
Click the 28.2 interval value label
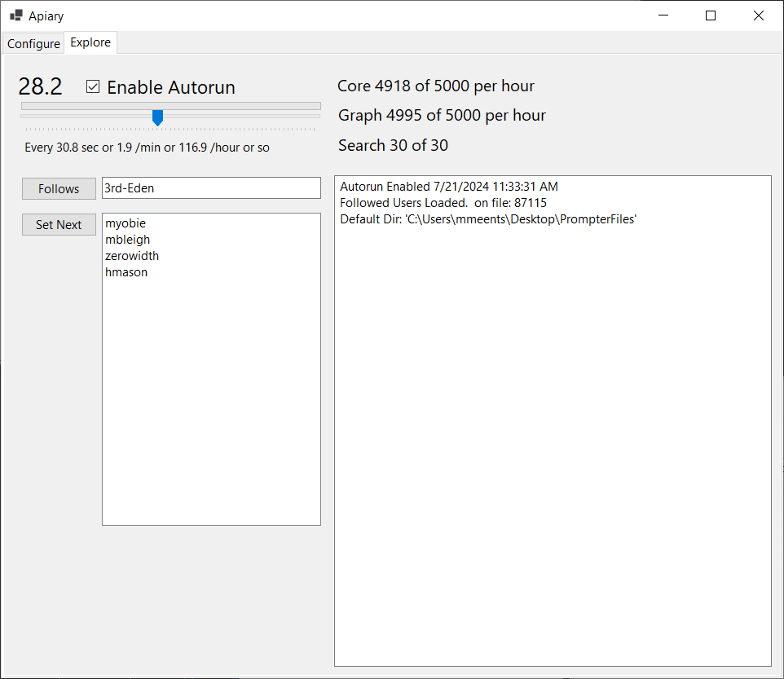(x=40, y=85)
